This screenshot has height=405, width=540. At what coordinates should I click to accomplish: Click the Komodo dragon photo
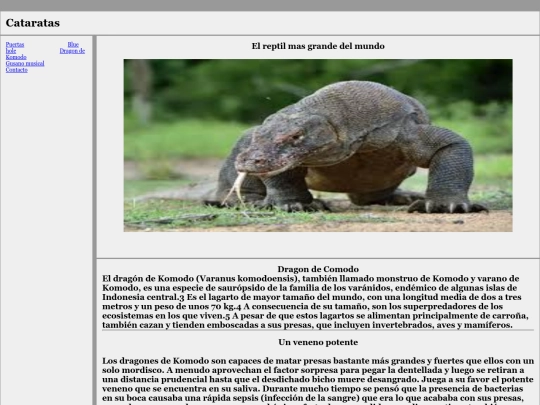pos(318,145)
